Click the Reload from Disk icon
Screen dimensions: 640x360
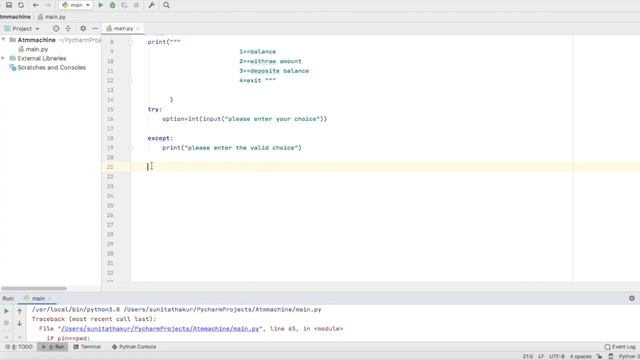coord(21,5)
